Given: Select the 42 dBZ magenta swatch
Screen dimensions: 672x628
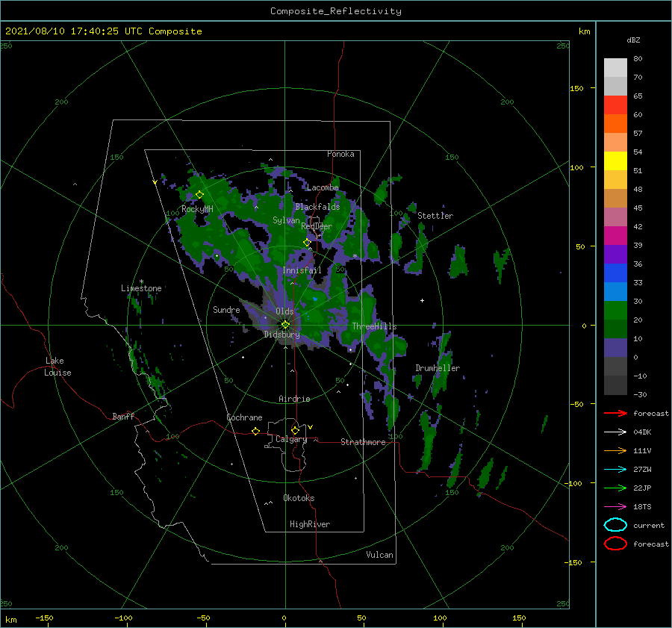Looking at the screenshot, I should pyautogui.click(x=615, y=235).
